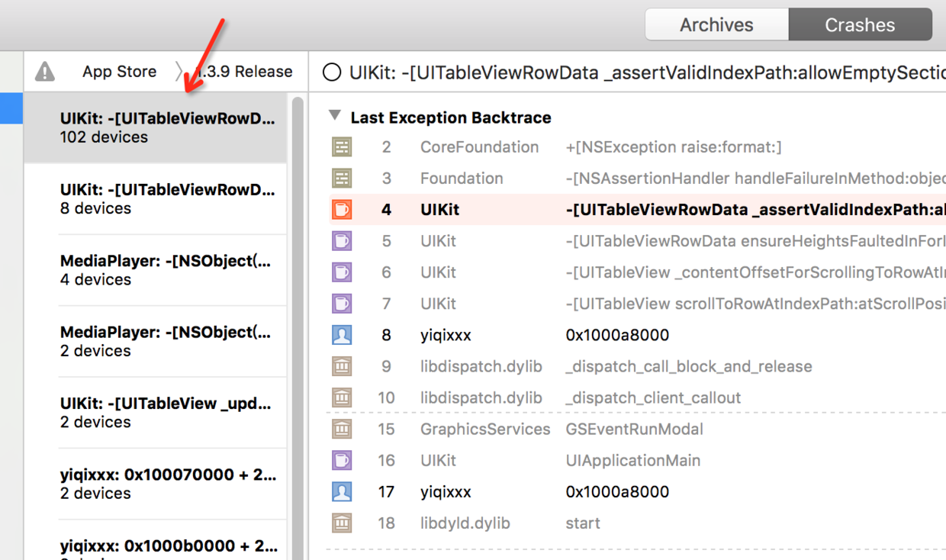Click the libdispatch.dylib system icon on row 9
The height and width of the screenshot is (560, 946).
[341, 365]
